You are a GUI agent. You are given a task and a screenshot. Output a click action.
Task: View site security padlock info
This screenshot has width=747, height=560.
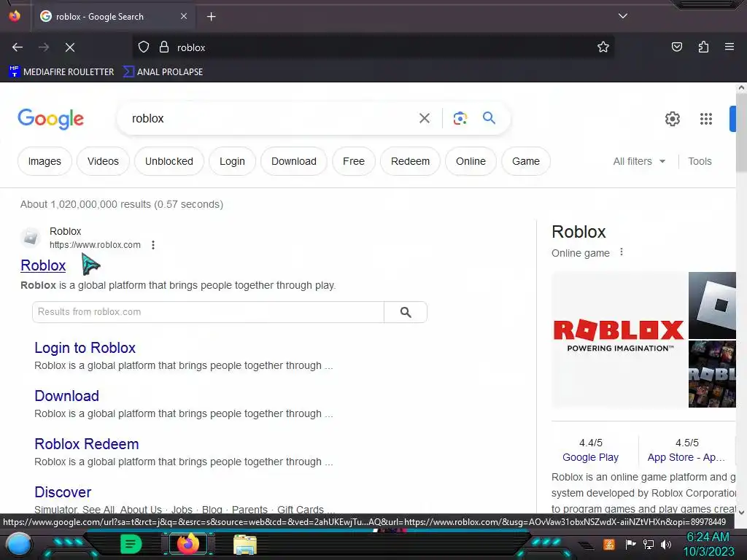164,47
